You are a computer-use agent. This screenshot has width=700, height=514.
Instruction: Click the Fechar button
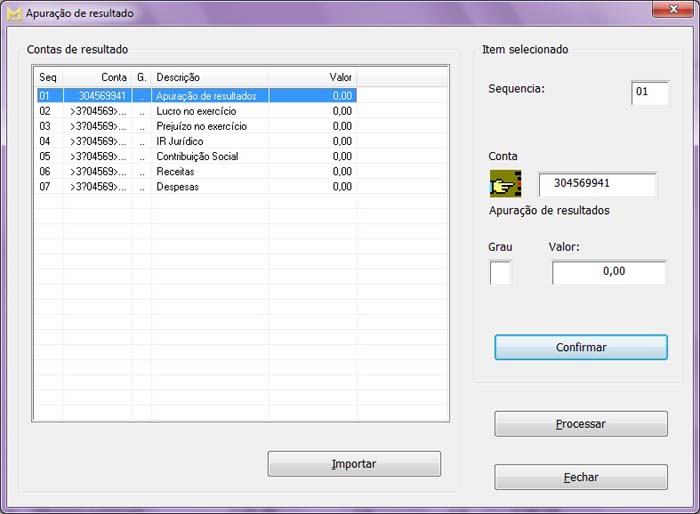click(x=580, y=478)
